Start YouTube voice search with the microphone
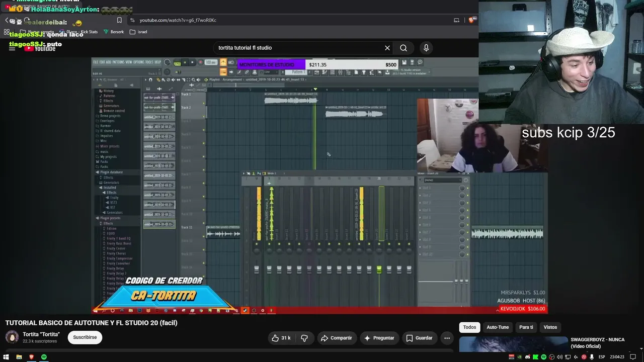644x362 pixels. point(426,48)
